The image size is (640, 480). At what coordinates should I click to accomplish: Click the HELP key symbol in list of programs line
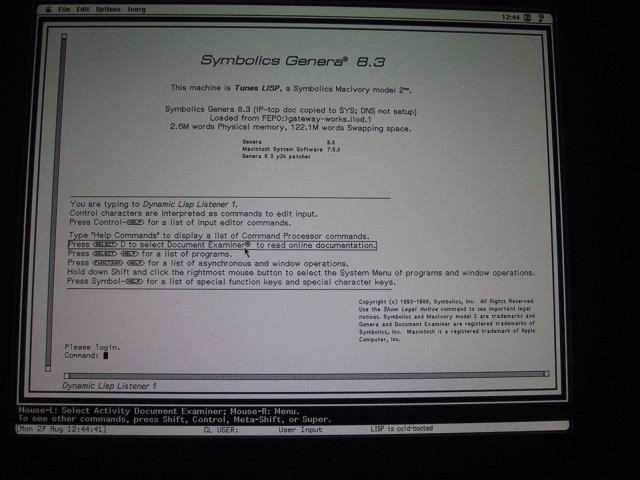[129, 254]
